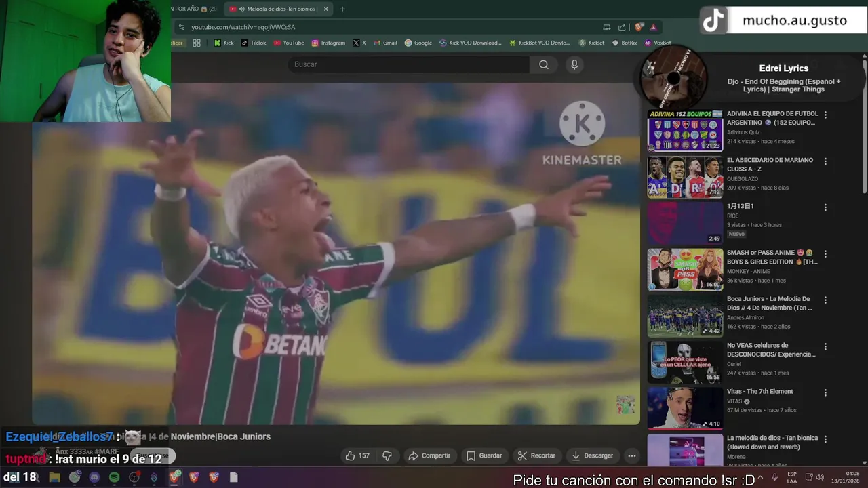The image size is (868, 488).
Task: Open the SMASH or PASS ANIME thumbnail
Action: (x=685, y=270)
